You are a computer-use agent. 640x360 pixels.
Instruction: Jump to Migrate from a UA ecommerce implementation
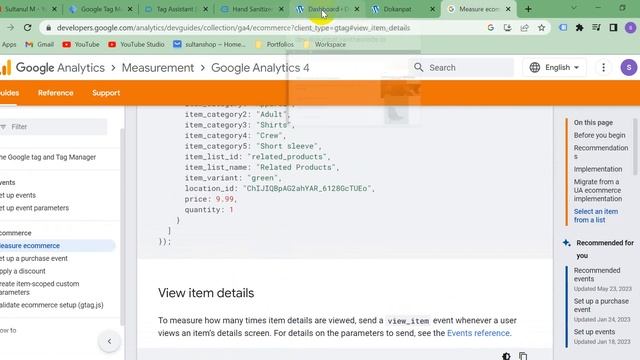click(598, 190)
